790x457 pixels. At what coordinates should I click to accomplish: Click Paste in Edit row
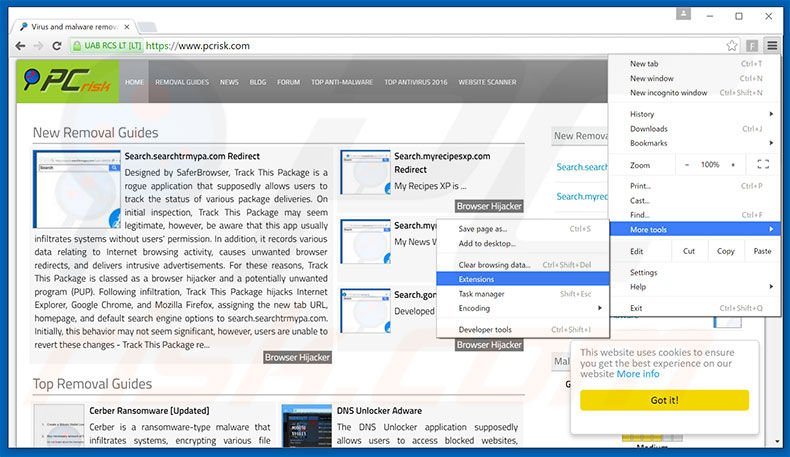(x=762, y=251)
